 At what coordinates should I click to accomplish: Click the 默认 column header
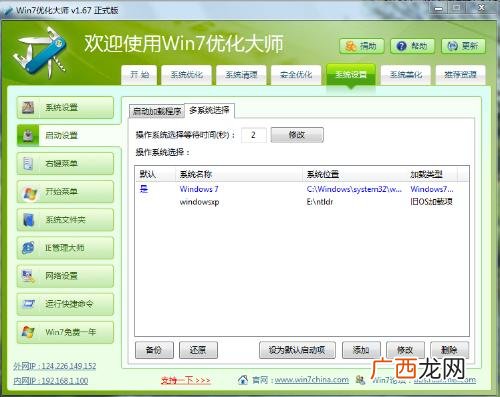pos(155,174)
